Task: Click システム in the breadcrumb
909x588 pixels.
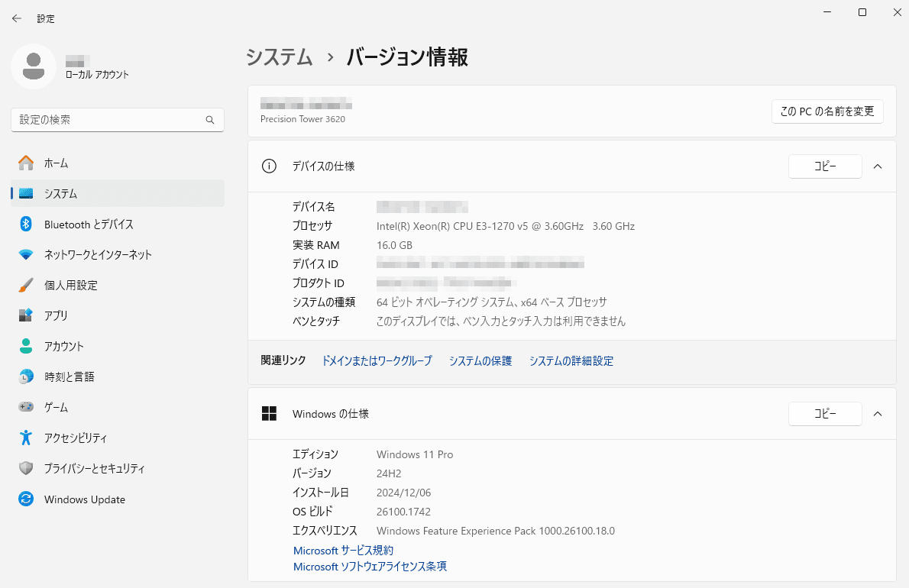Action: (280, 57)
